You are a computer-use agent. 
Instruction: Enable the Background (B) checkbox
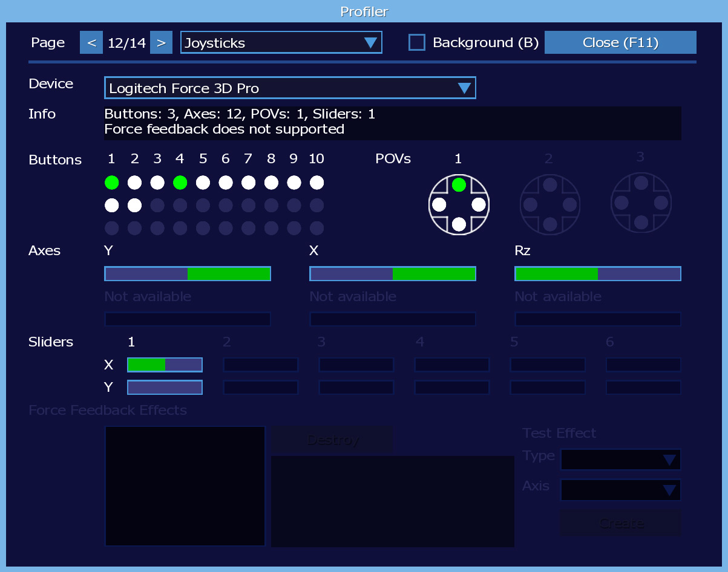click(x=416, y=42)
